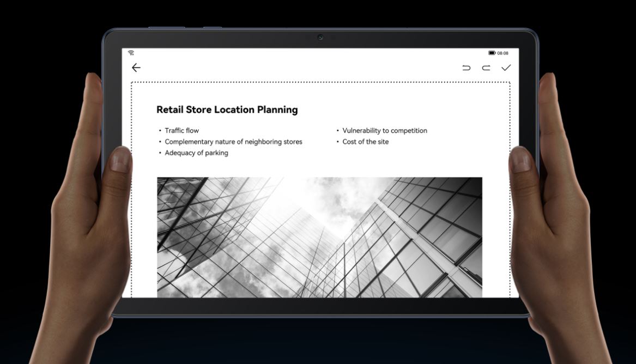Undo the last edit

click(x=467, y=68)
